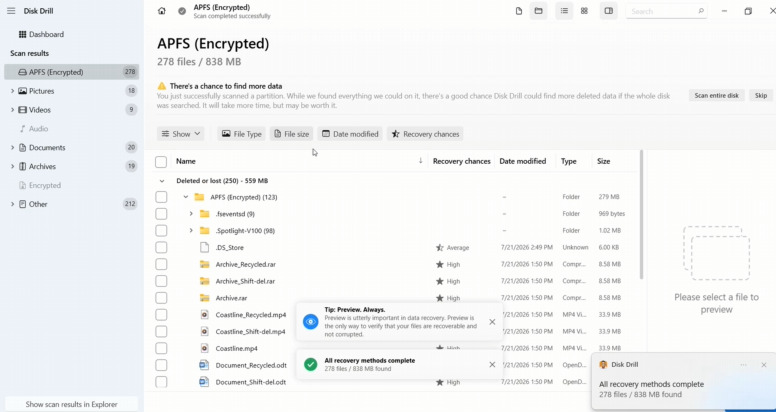776x412 pixels.
Task: Sort by Date modified column header
Action: (523, 161)
